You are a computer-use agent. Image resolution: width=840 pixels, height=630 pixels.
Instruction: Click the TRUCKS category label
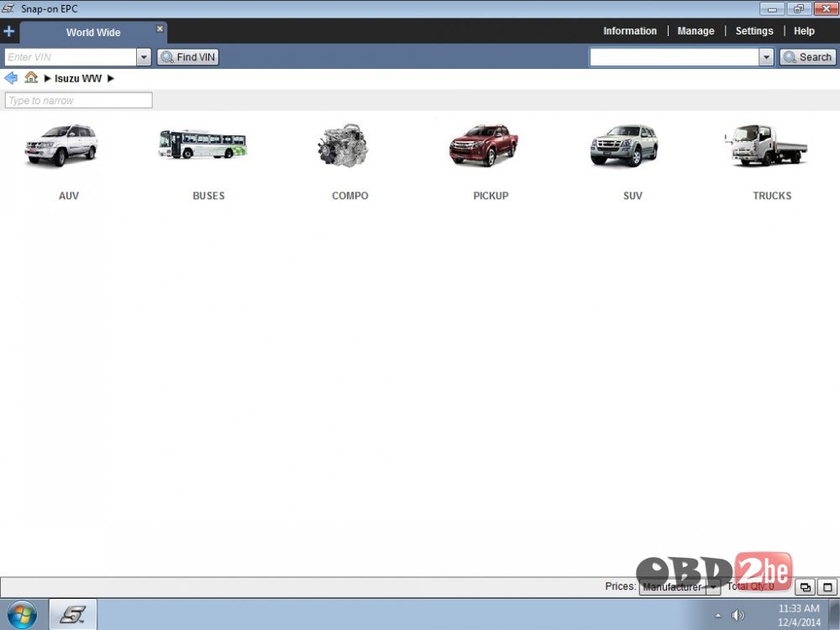(x=772, y=196)
